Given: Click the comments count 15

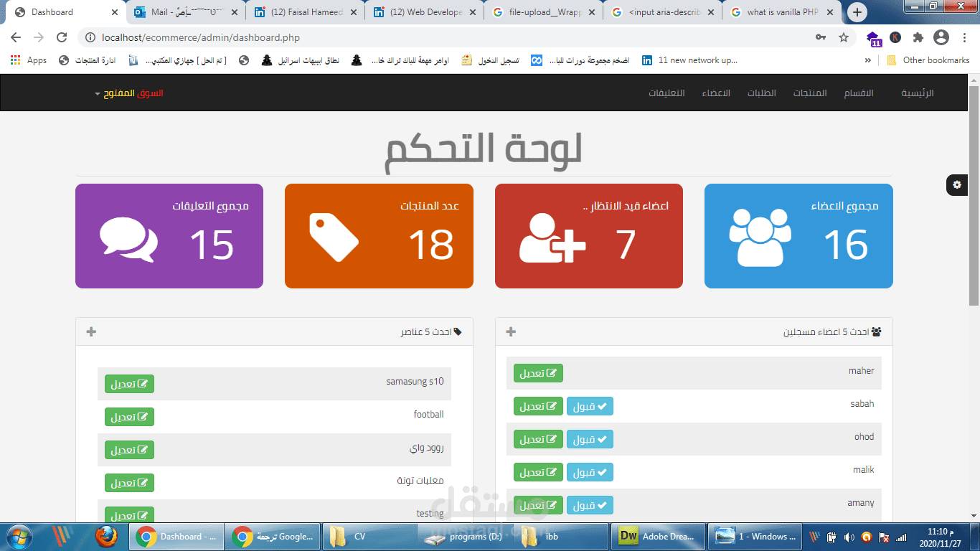Looking at the screenshot, I should [212, 244].
